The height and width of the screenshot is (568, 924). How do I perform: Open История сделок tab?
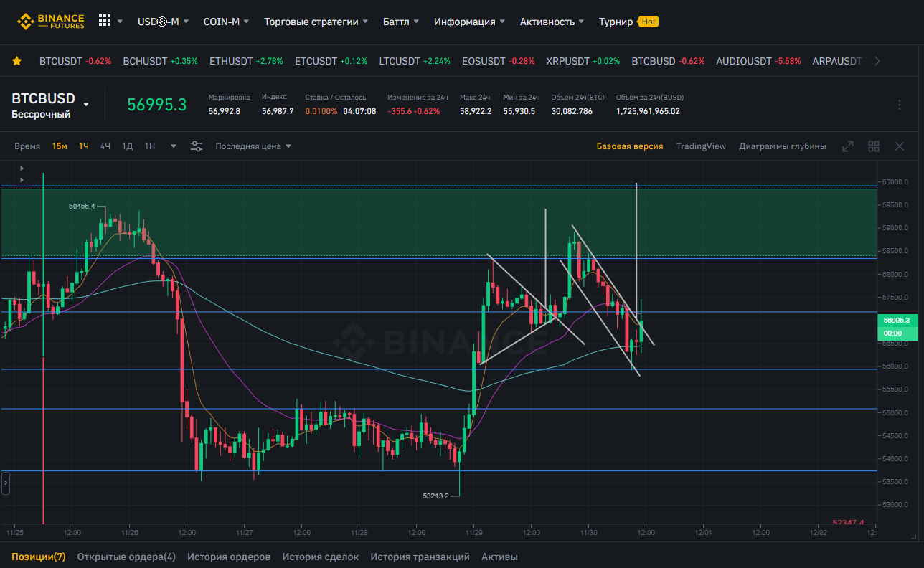pos(321,557)
